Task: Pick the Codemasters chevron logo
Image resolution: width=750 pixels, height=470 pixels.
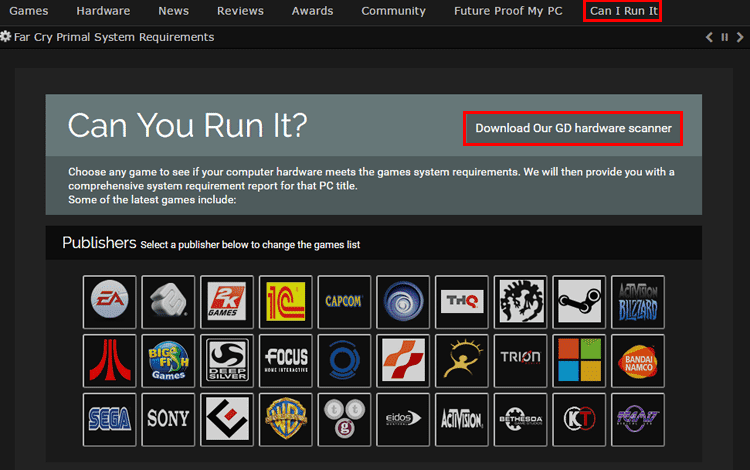Action: coord(227,420)
